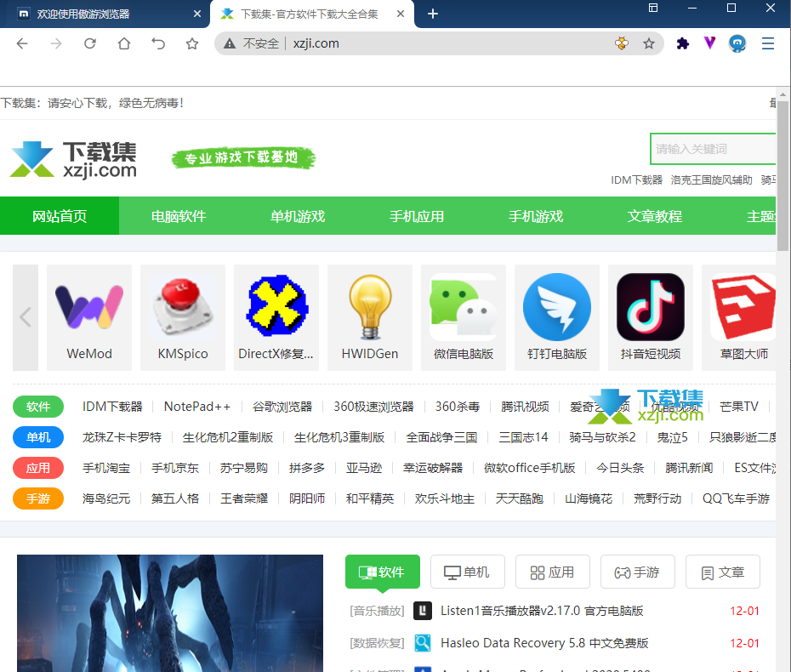Click the carousel previous arrow
The width and height of the screenshot is (791, 672).
26,318
